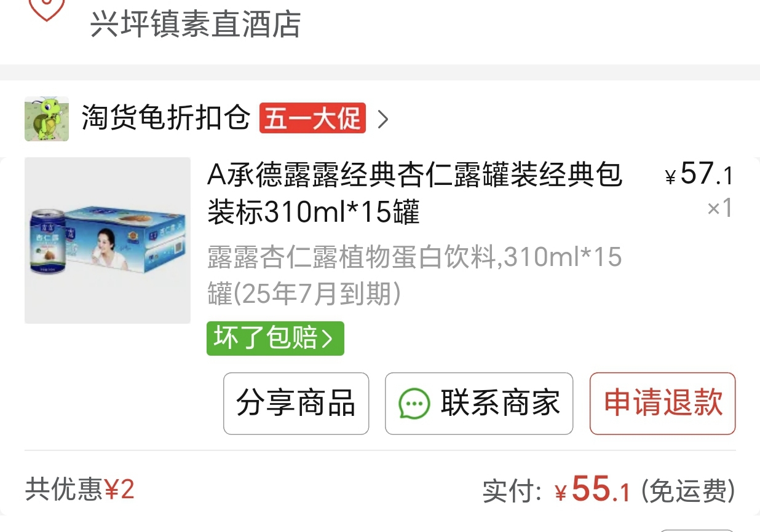Click the red 申请退款 button

point(663,404)
